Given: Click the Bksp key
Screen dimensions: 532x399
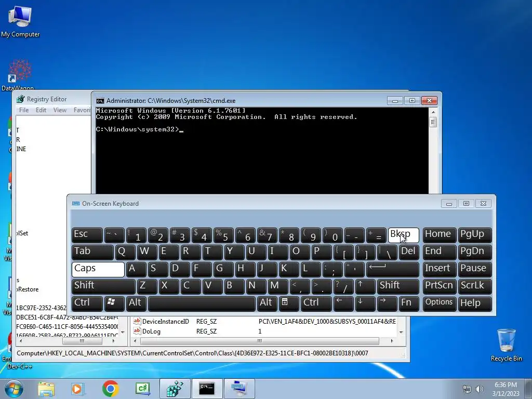Looking at the screenshot, I should coord(403,235).
